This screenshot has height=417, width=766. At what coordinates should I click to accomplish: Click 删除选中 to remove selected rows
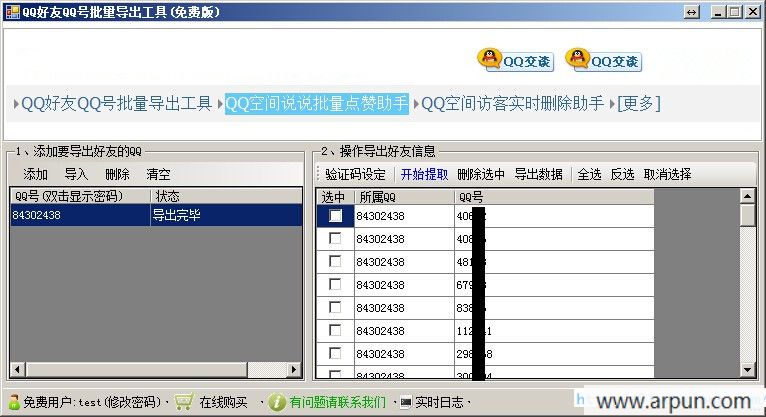click(x=481, y=174)
